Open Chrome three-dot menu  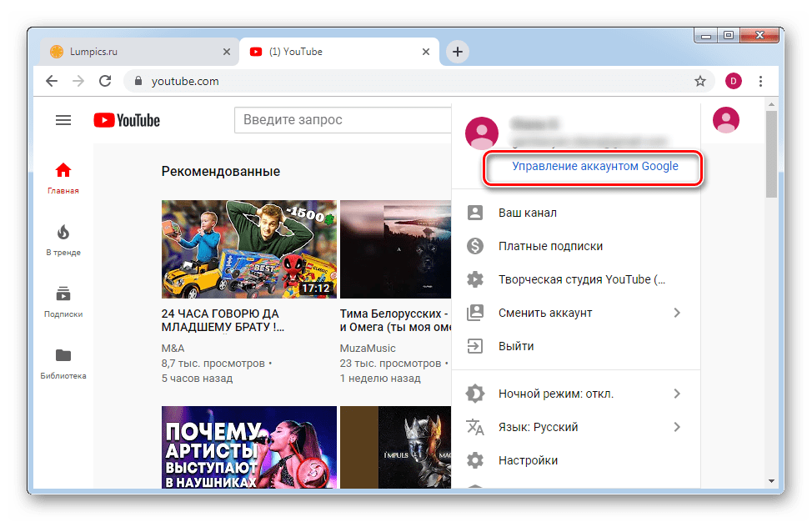(761, 81)
